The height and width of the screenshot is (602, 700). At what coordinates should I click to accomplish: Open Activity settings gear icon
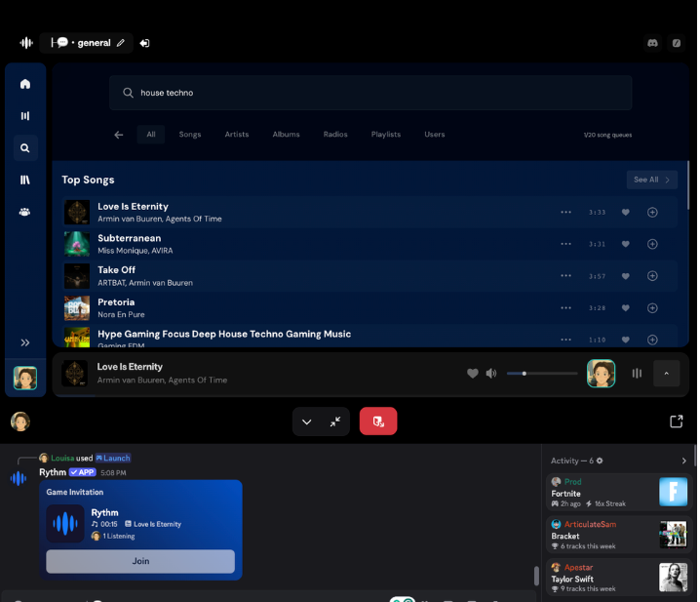click(x=600, y=461)
